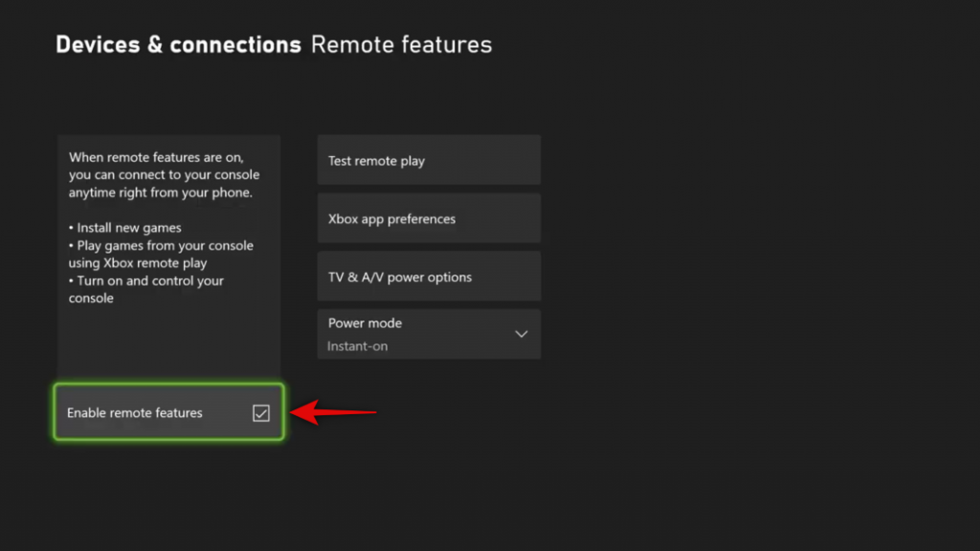This screenshot has width=980, height=551.
Task: Click the checkmark box beside Enable remote features
Action: pos(260,412)
